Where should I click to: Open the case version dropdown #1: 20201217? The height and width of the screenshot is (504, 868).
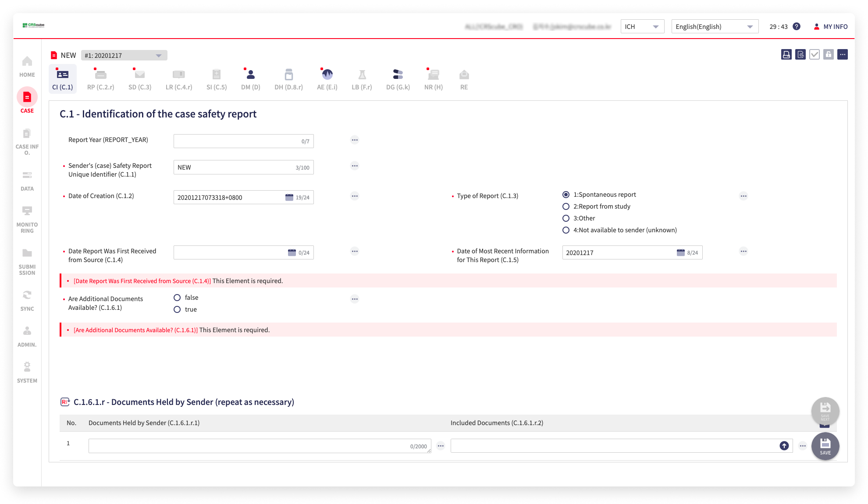(124, 56)
